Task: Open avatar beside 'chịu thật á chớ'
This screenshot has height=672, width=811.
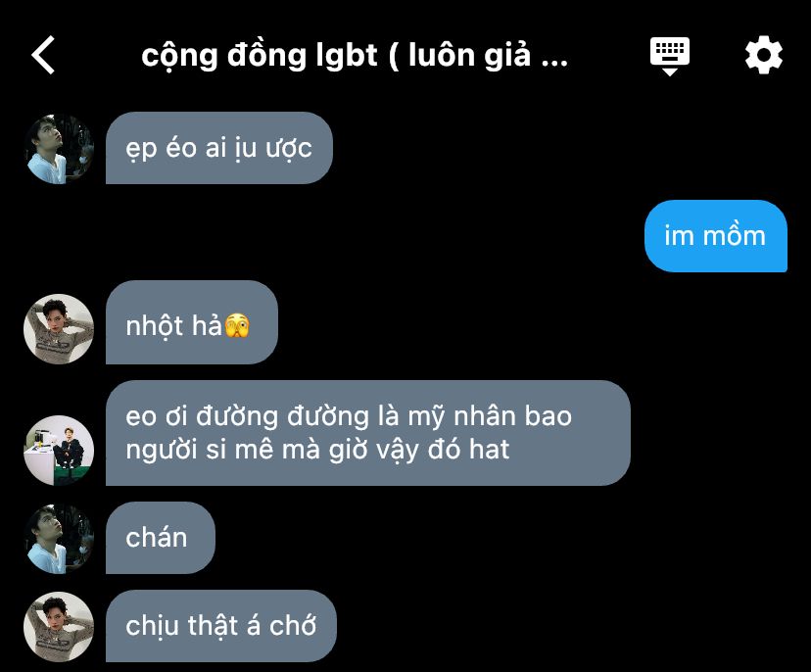Action: 59,627
